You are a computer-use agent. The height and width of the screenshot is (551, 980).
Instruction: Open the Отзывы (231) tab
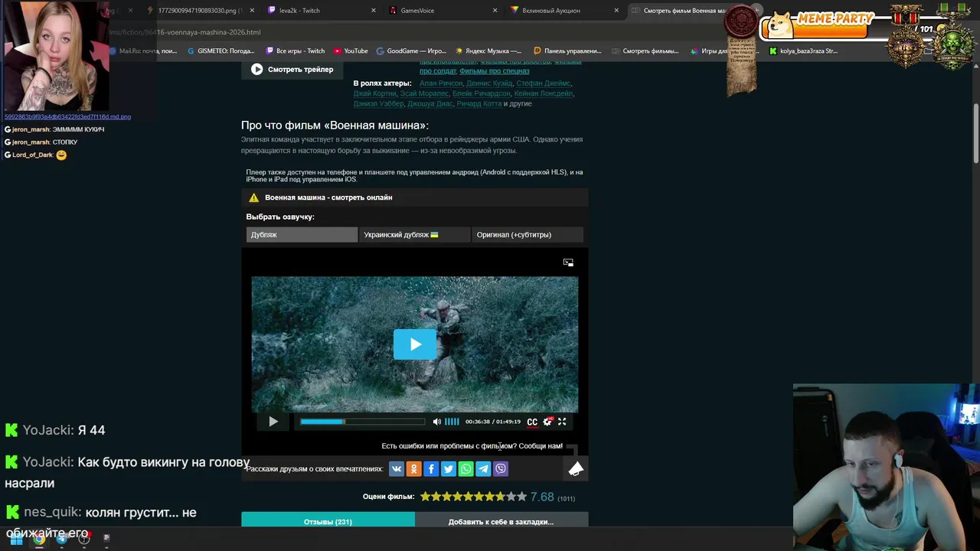pyautogui.click(x=328, y=521)
